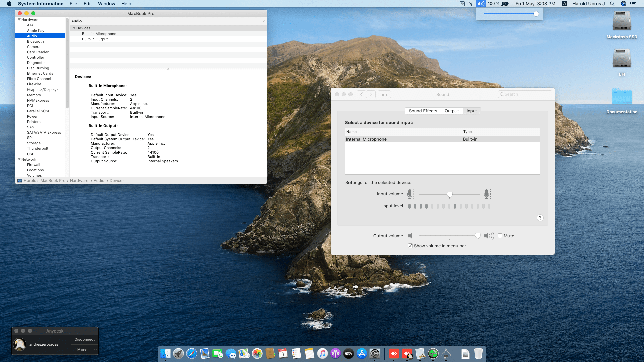The width and height of the screenshot is (644, 362).
Task: Go back in Sound preferences toolbar
Action: click(361, 94)
